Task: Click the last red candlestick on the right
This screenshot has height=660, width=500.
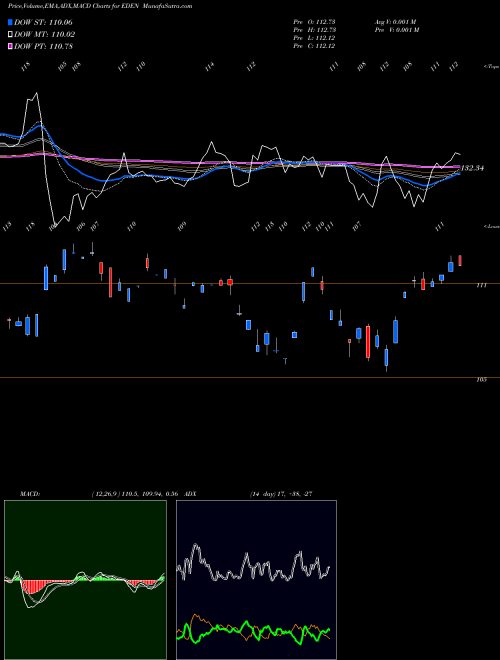Action: point(460,260)
